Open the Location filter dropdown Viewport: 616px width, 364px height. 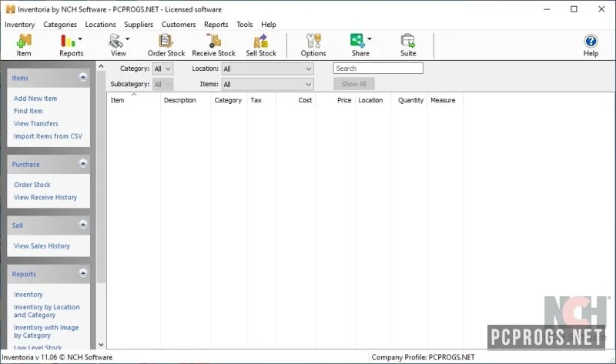tap(267, 68)
